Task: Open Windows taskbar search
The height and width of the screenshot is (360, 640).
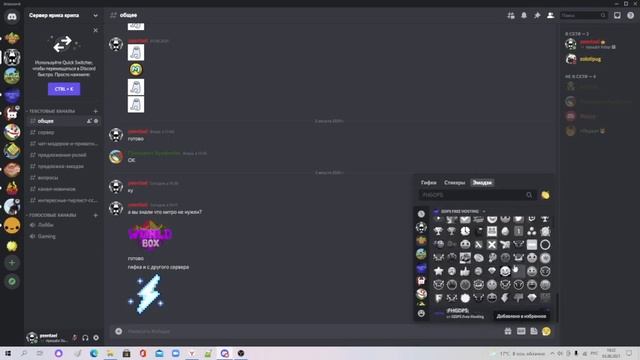Action: [24, 353]
